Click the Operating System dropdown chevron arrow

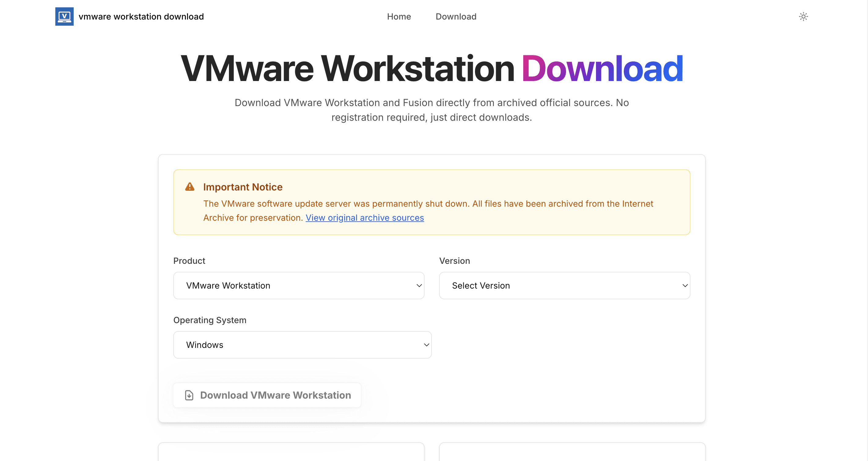coord(426,345)
